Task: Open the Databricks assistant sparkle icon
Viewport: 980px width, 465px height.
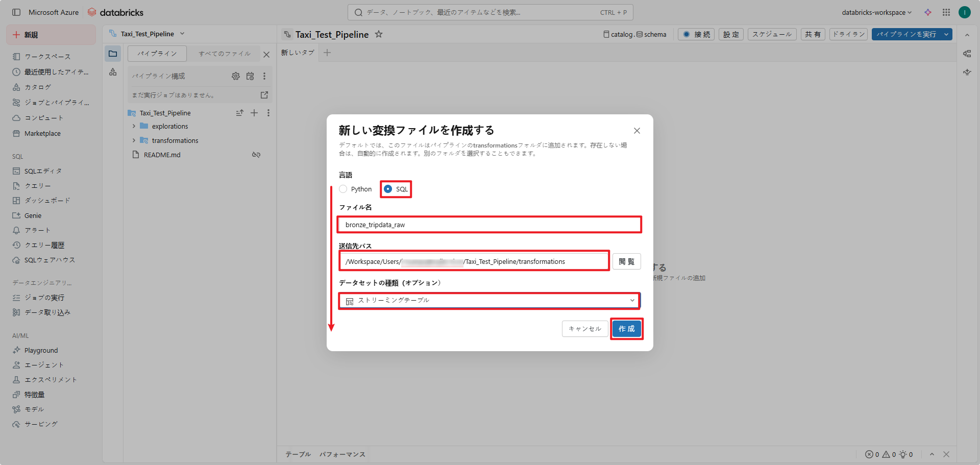Action: (x=928, y=12)
